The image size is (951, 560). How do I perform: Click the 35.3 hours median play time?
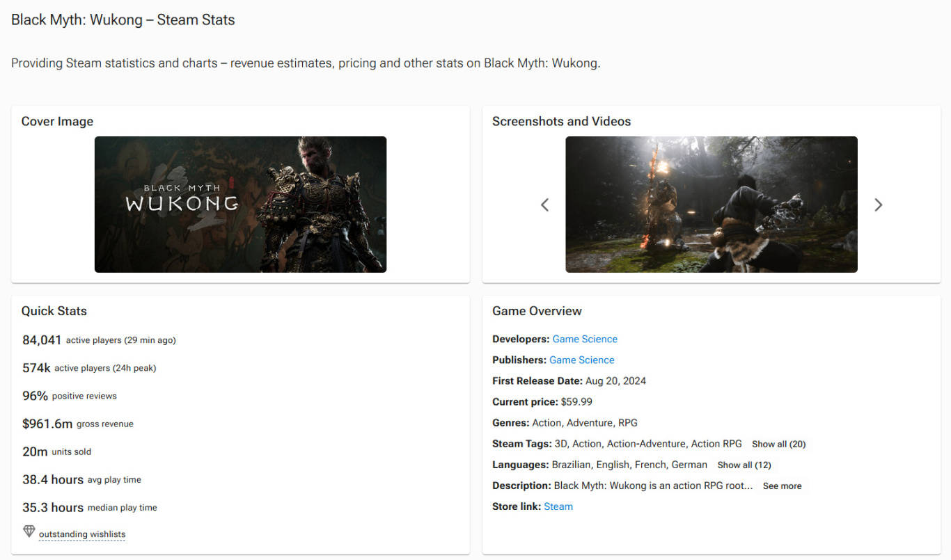point(90,507)
